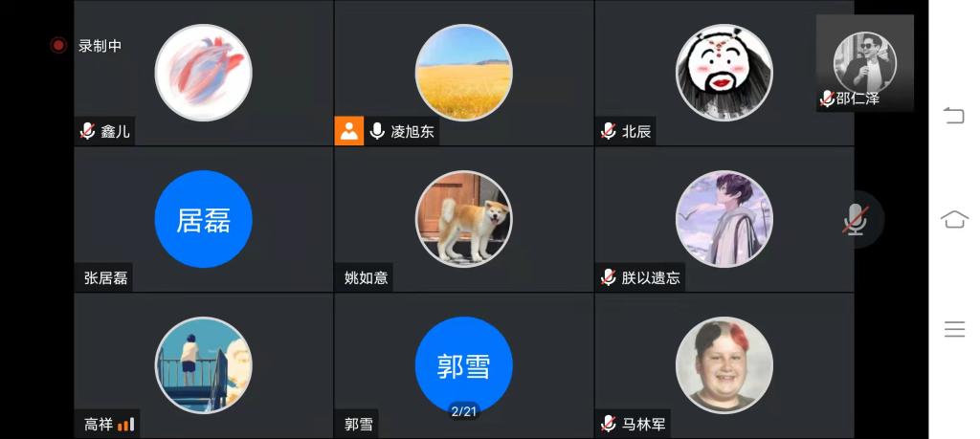Tap the 录制中 recording status label
This screenshot has height=439, width=980.
pyautogui.click(x=100, y=46)
